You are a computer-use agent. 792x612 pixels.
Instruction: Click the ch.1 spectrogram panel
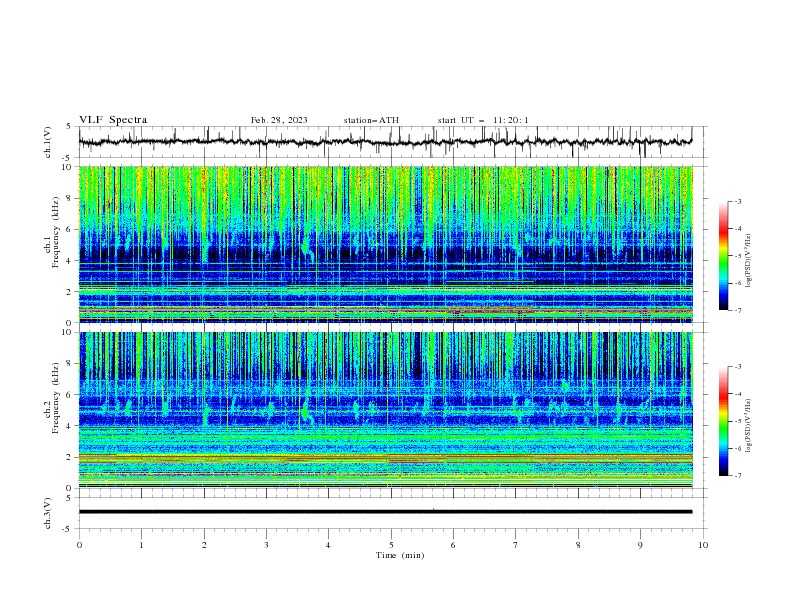385,244
